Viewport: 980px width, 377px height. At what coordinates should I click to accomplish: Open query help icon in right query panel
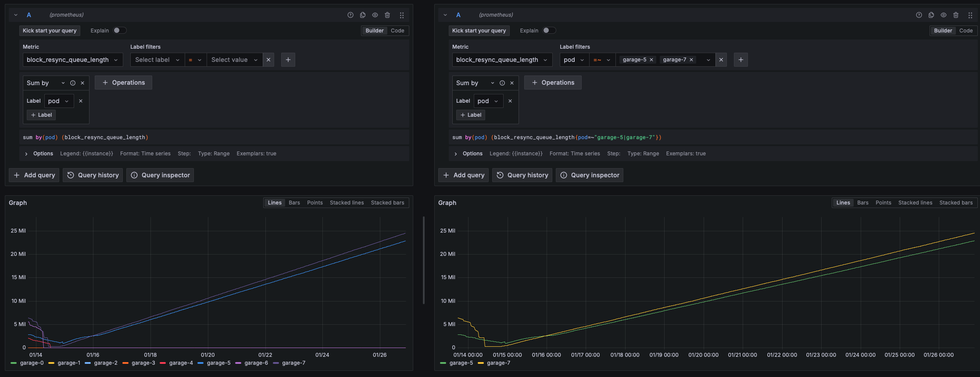click(x=919, y=15)
